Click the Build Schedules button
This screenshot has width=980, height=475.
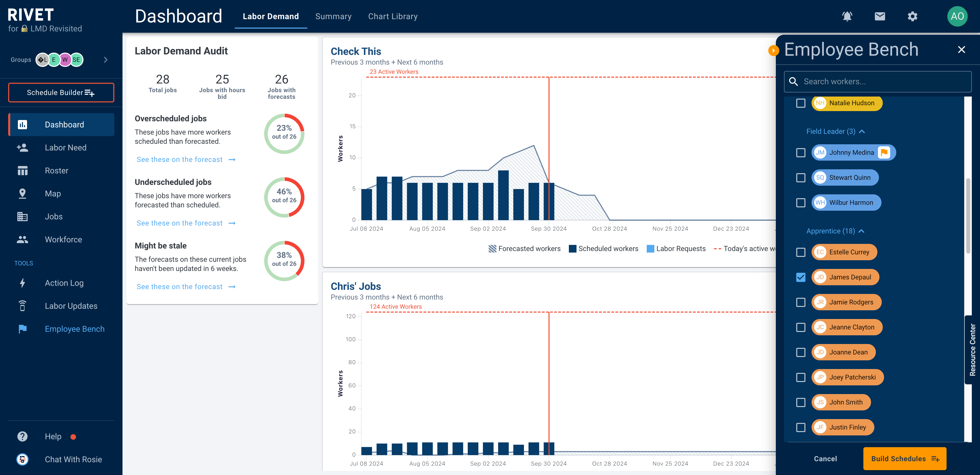click(x=905, y=459)
